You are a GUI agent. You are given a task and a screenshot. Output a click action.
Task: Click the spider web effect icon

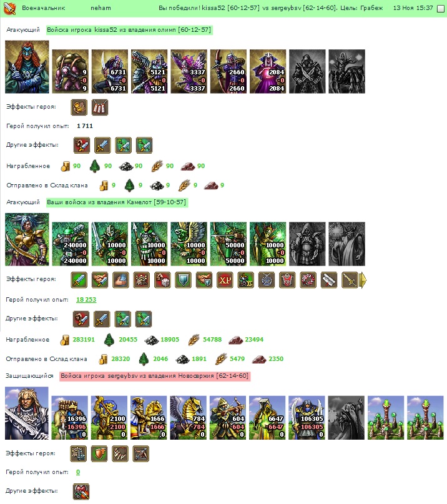click(x=267, y=280)
